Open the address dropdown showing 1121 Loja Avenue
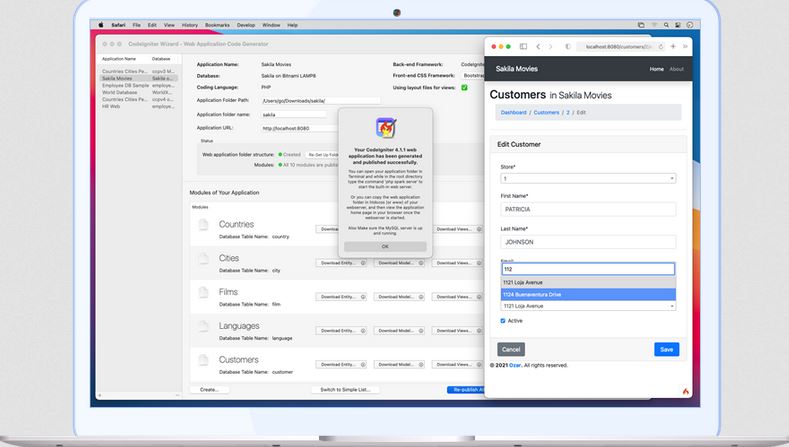This screenshot has width=789, height=447. pos(588,306)
